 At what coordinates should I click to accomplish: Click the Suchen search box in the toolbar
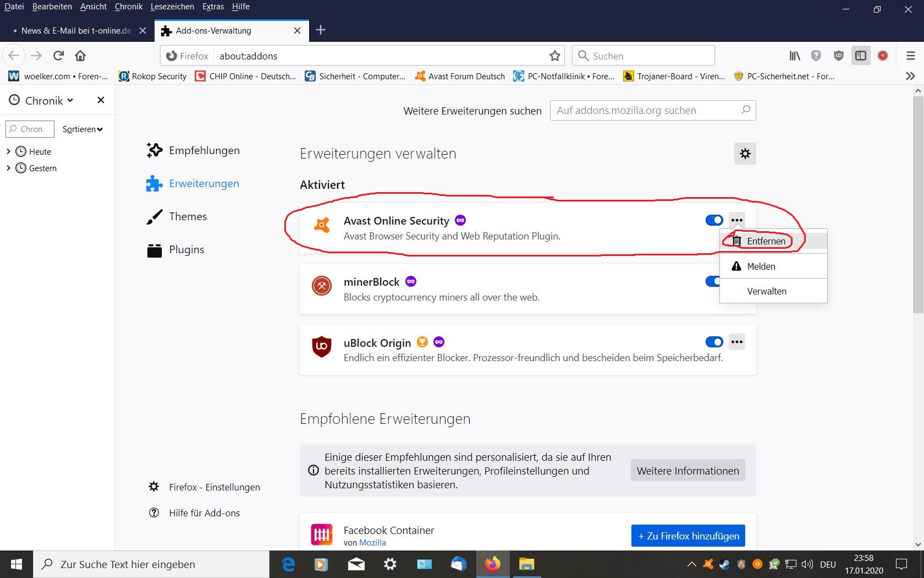click(x=643, y=56)
